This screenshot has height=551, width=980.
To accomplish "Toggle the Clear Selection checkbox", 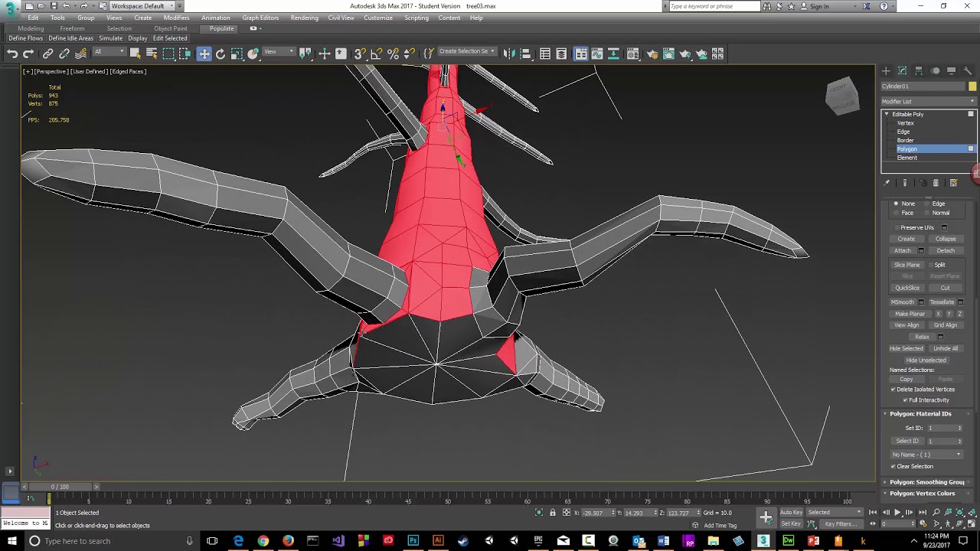I will [x=893, y=467].
